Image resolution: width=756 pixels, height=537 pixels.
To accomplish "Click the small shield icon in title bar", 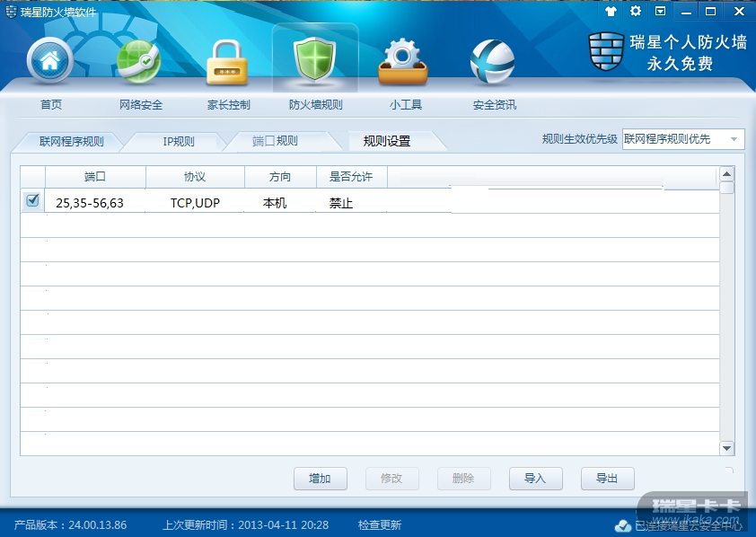I will 11,12.
